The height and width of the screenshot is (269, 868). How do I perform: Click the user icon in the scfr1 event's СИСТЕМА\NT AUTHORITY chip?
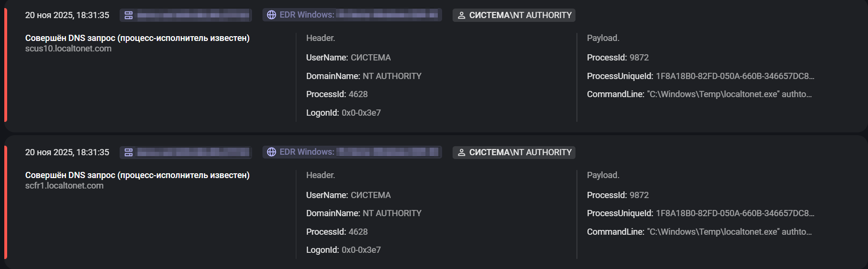pos(461,152)
